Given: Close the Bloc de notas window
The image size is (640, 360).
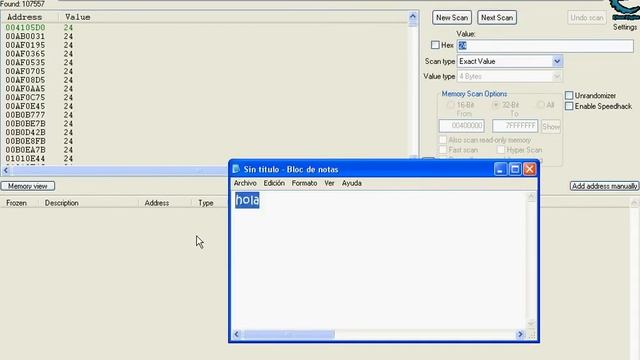Looking at the screenshot, I should pyautogui.click(x=529, y=169).
